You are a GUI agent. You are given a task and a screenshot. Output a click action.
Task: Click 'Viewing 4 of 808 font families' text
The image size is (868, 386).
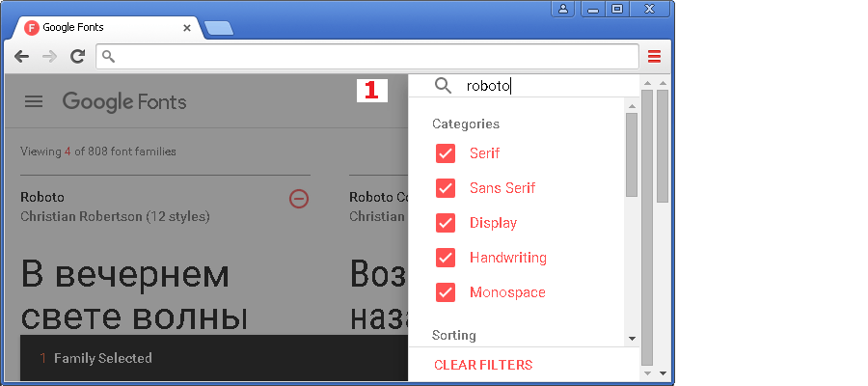(x=98, y=152)
